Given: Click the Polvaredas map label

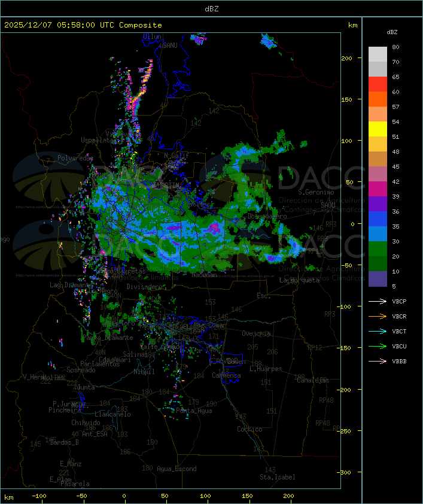Looking at the screenshot, I should [75, 158].
